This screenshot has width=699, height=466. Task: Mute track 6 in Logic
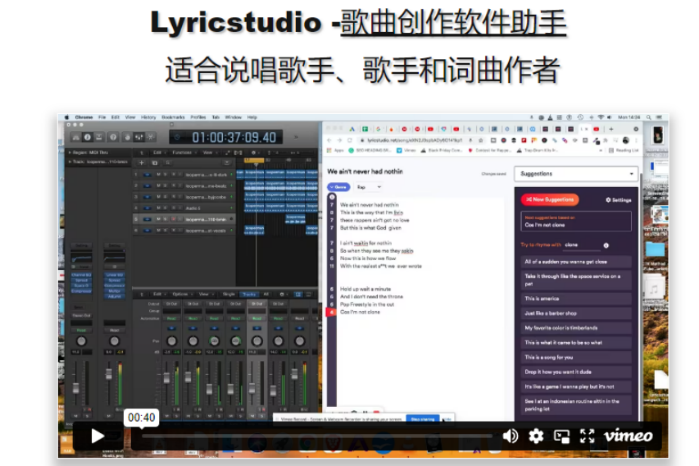(158, 231)
